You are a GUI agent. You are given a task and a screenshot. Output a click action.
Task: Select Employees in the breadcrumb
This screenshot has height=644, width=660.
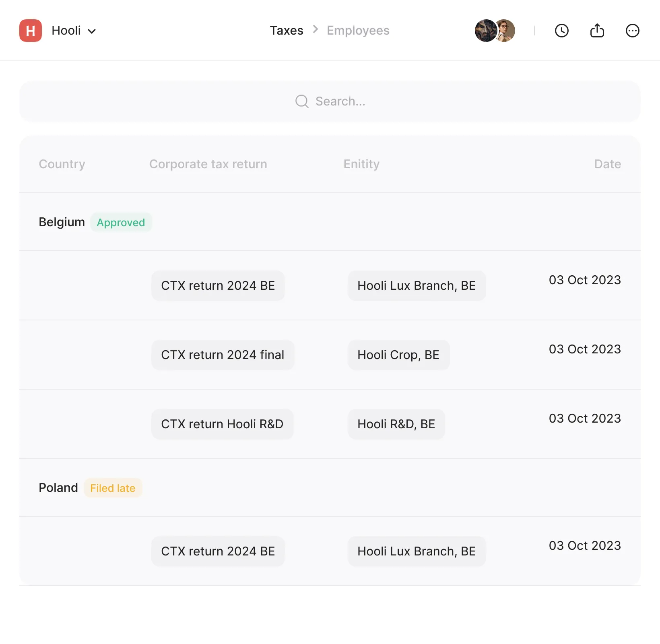358,31
